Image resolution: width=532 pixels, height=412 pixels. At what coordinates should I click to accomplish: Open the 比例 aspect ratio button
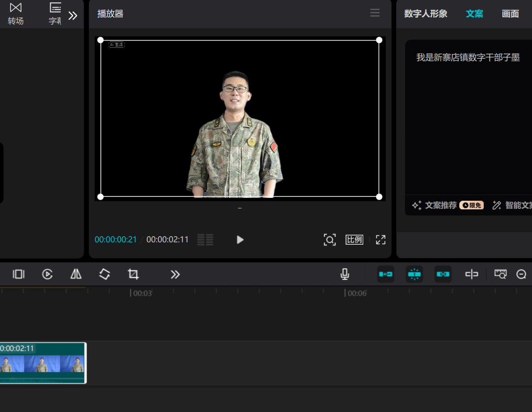[x=354, y=240]
